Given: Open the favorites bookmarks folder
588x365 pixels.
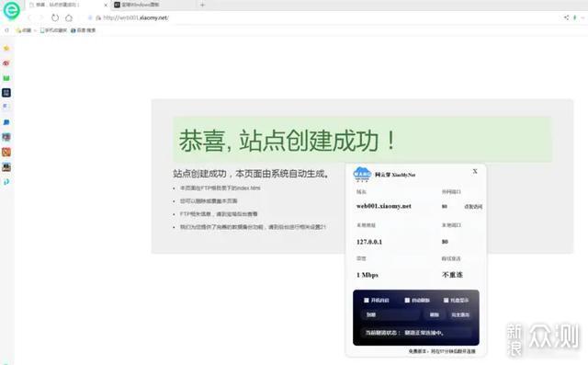Looking at the screenshot, I should click(x=24, y=30).
